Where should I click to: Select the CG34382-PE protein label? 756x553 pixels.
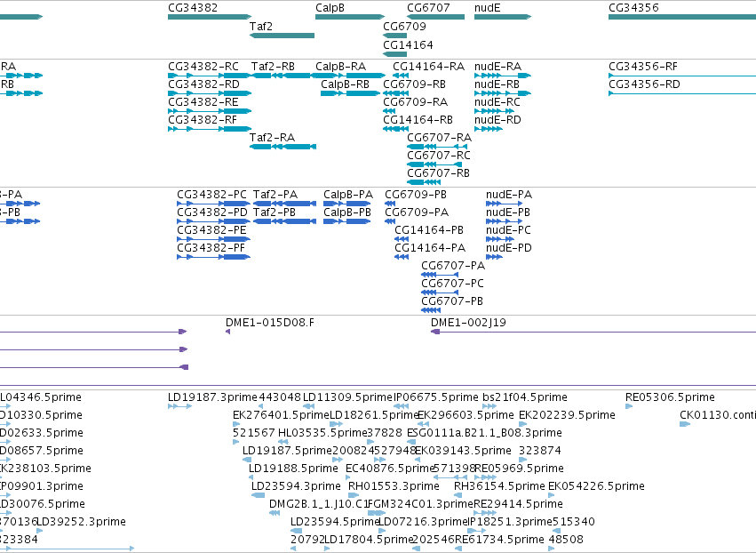(x=211, y=230)
